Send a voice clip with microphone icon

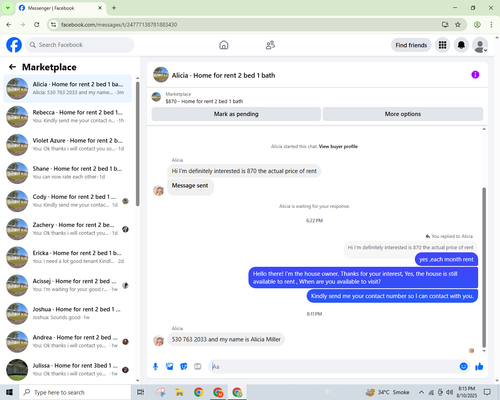pos(155,367)
